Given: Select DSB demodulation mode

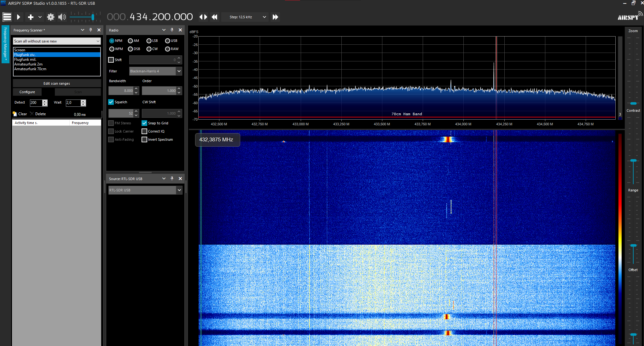Looking at the screenshot, I should point(134,49).
